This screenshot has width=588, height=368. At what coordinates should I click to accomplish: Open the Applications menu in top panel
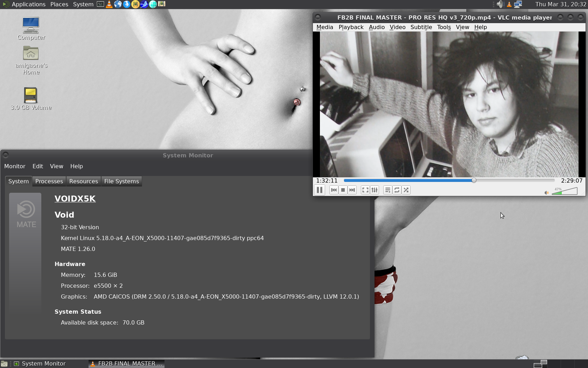(24, 4)
